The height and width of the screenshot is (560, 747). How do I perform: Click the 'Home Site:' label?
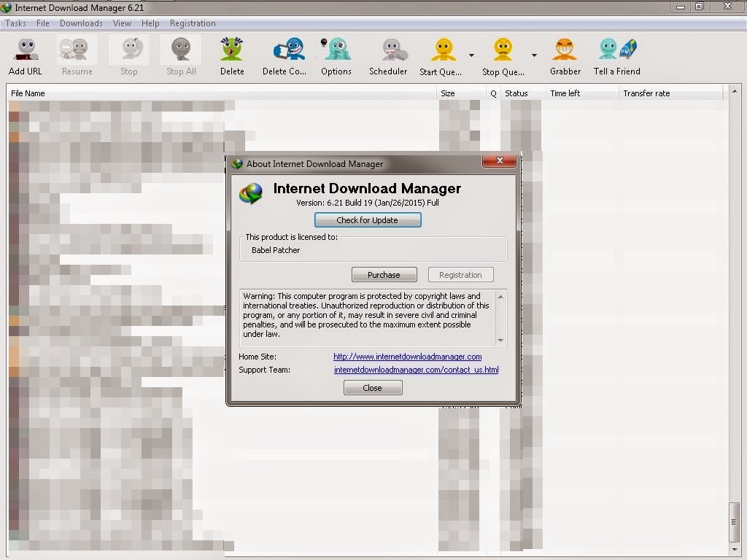[x=258, y=356]
